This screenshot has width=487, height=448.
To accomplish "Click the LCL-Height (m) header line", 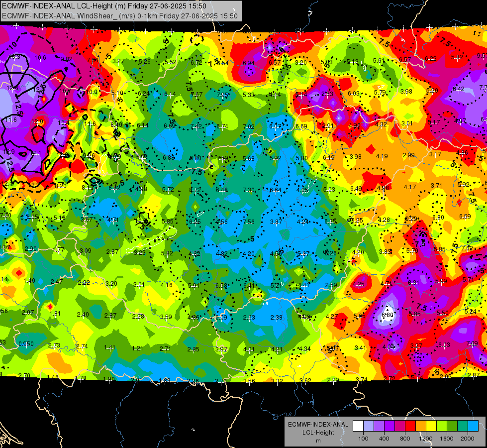I will (104, 6).
